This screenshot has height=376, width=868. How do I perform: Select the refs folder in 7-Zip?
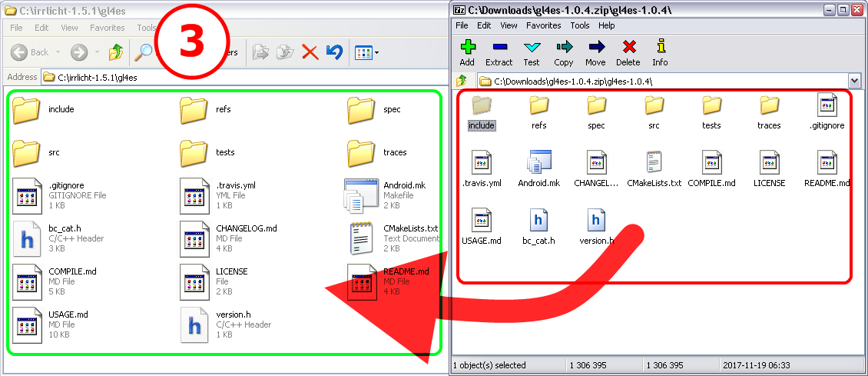(x=538, y=112)
